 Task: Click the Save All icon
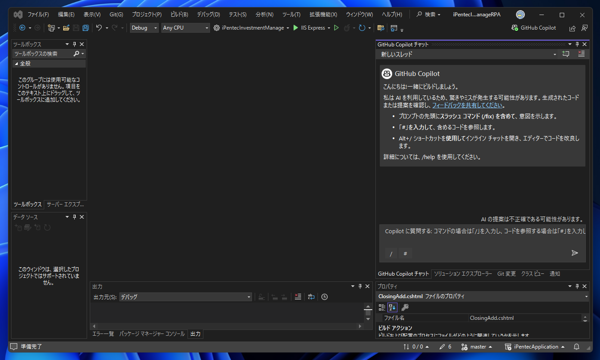(x=86, y=28)
